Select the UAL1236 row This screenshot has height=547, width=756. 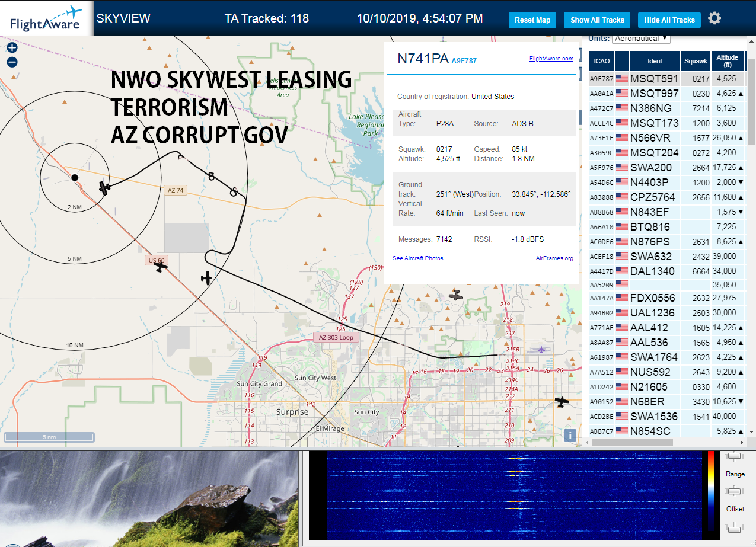pyautogui.click(x=667, y=312)
